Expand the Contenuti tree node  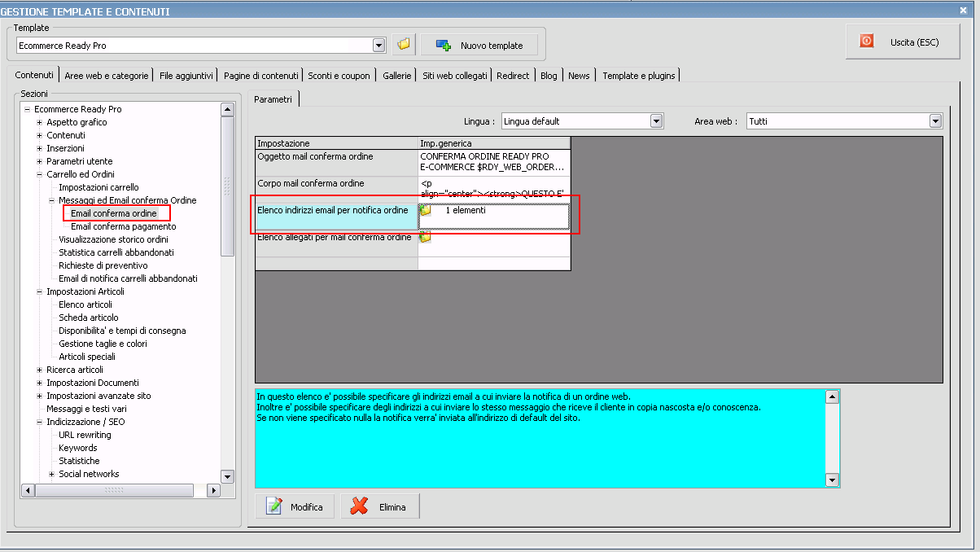(x=39, y=135)
